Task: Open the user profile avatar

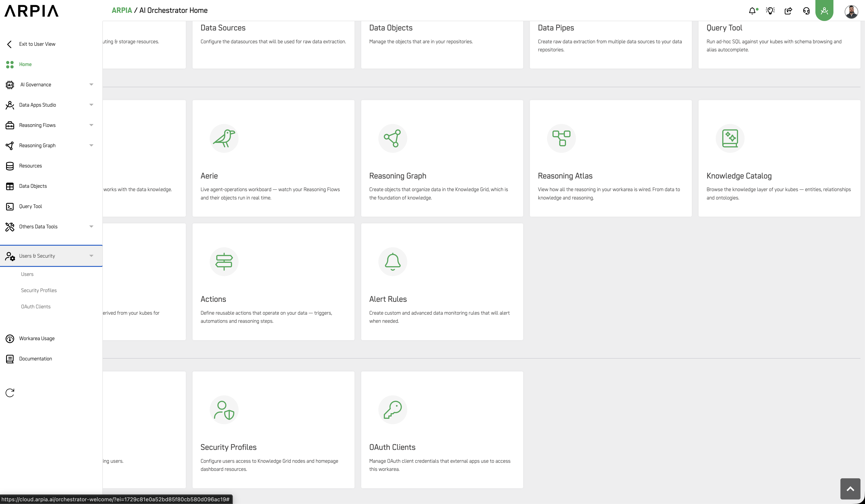Action: [x=851, y=11]
